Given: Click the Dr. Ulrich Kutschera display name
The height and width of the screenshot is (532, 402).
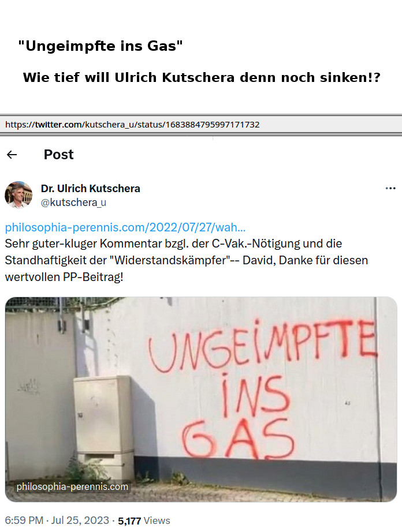Looking at the screenshot, I should click(90, 188).
